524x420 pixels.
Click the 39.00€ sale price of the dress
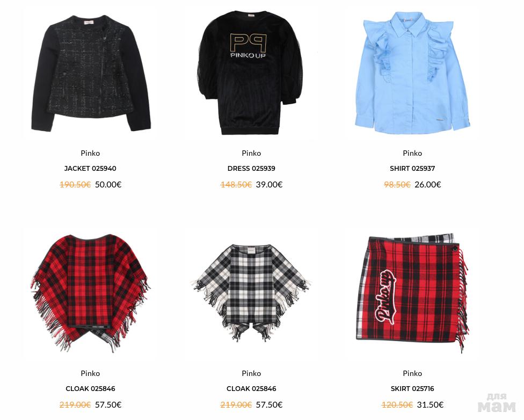(270, 185)
